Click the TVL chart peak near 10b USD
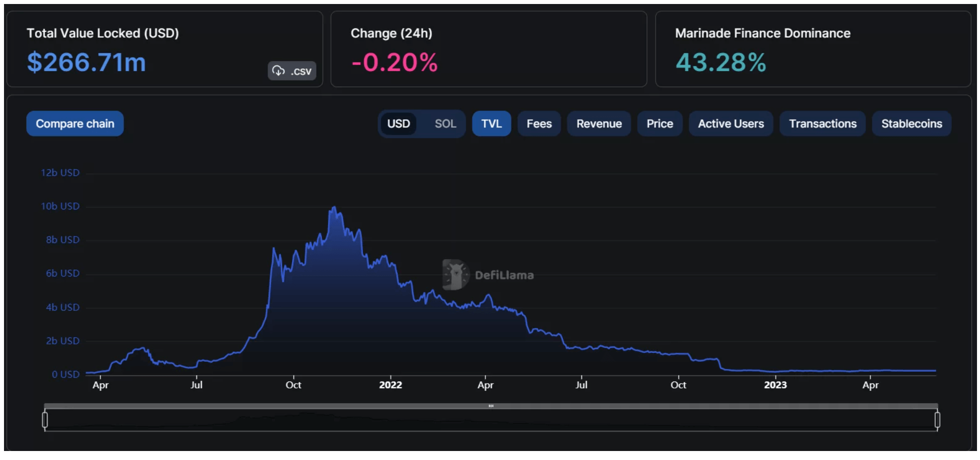This screenshot has width=980, height=460. pos(334,207)
